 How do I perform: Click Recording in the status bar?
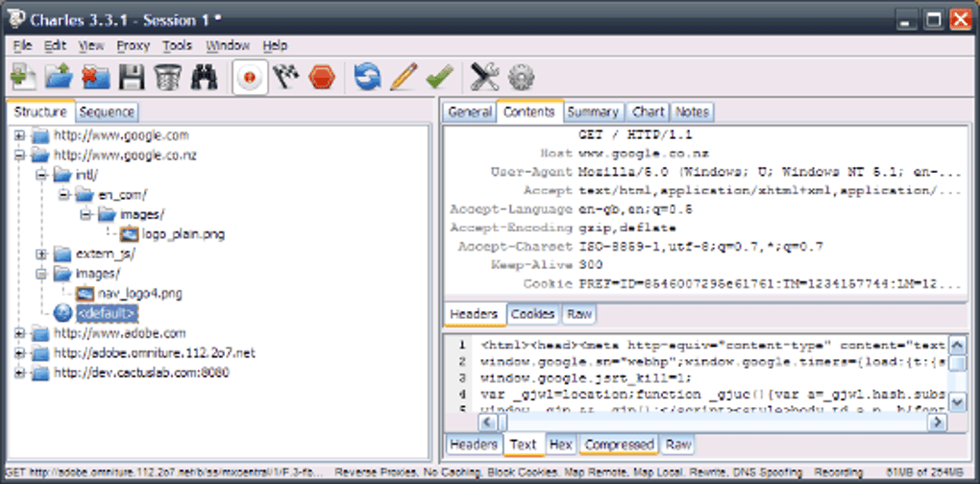point(838,472)
